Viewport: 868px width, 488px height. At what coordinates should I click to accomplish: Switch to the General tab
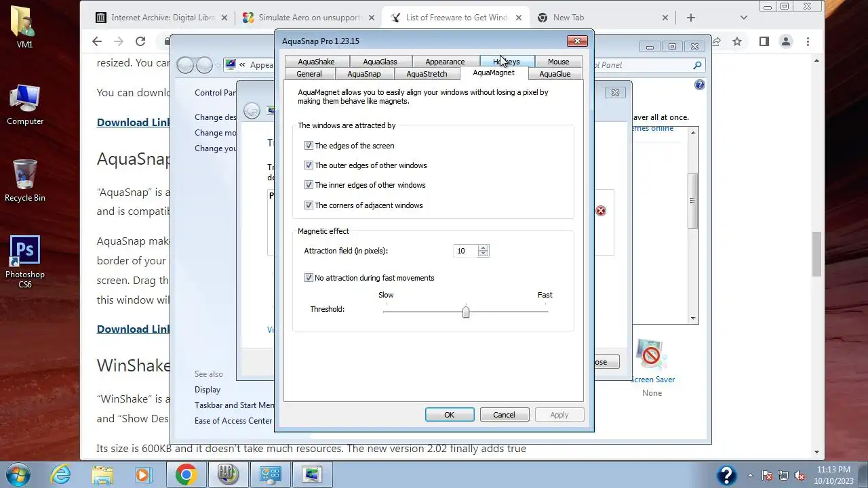point(309,74)
